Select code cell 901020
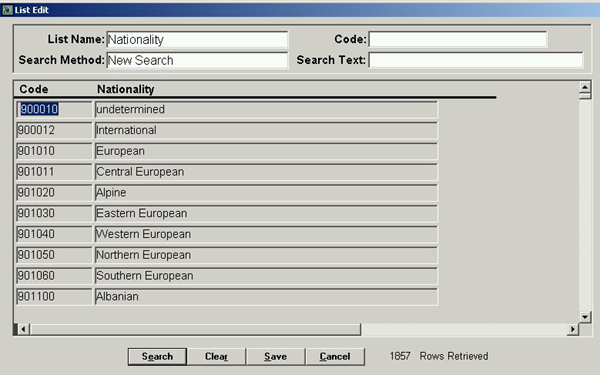Image resolution: width=600 pixels, height=375 pixels. (x=54, y=192)
